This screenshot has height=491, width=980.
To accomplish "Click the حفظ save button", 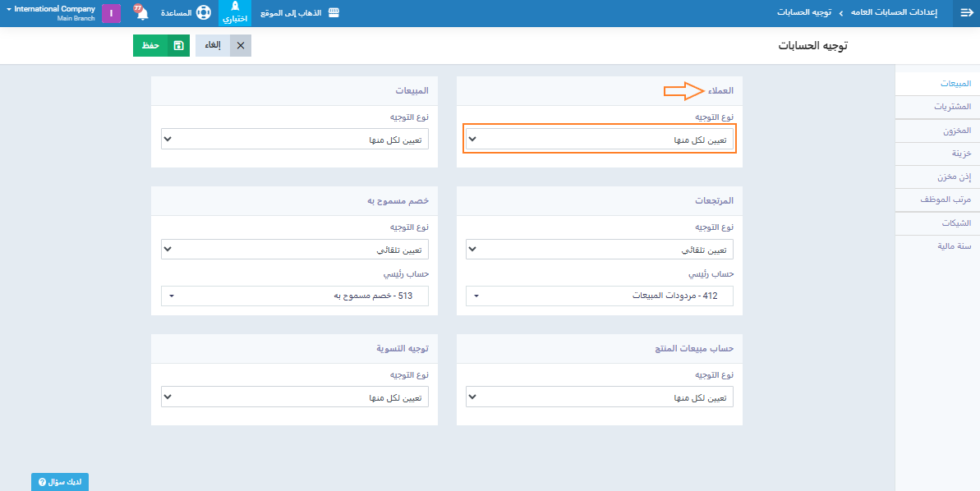I will 150,46.
